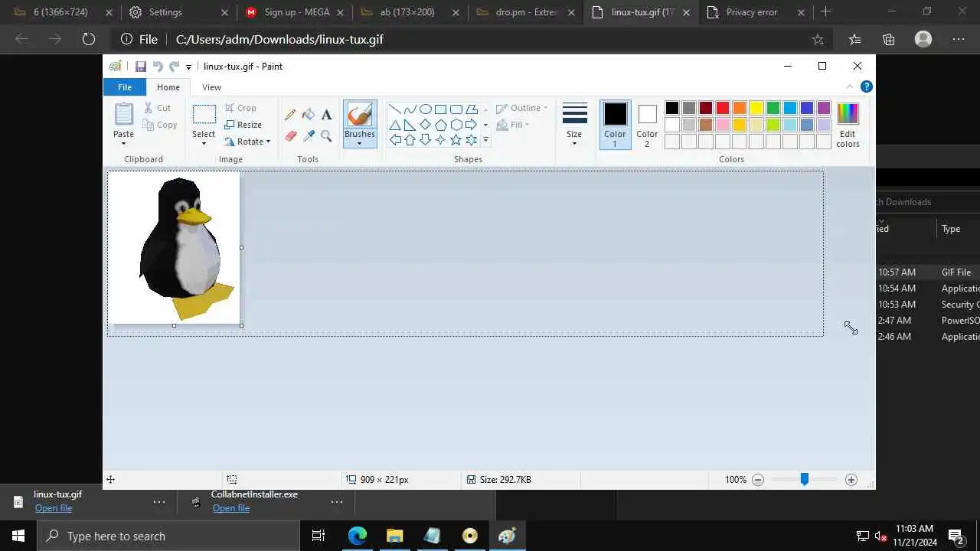Select the Color picker eyedropper tool
Viewport: 980px width, 551px height.
309,136
